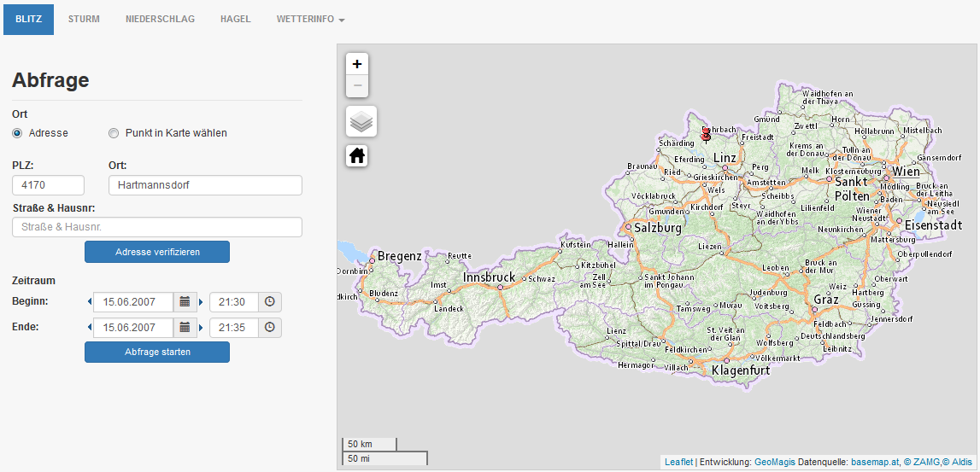Open clock picker for Beginn time
Image resolution: width=980 pixels, height=472 pixels.
[x=270, y=302]
